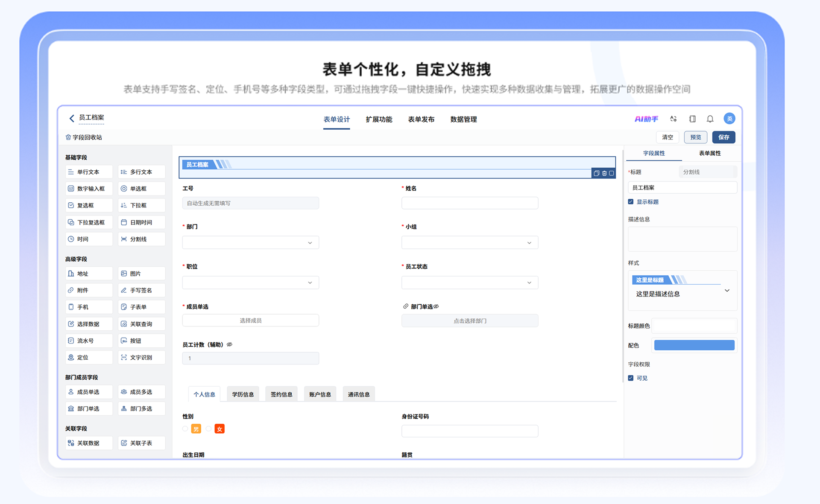The width and height of the screenshot is (820, 504).
Task: Open the 表单属性 panel tab
Action: (x=710, y=153)
